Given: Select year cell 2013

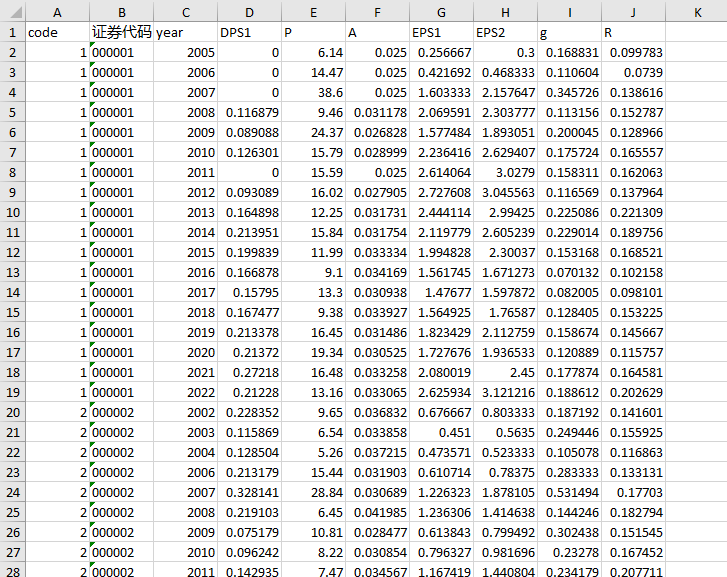Looking at the screenshot, I should (185, 212).
